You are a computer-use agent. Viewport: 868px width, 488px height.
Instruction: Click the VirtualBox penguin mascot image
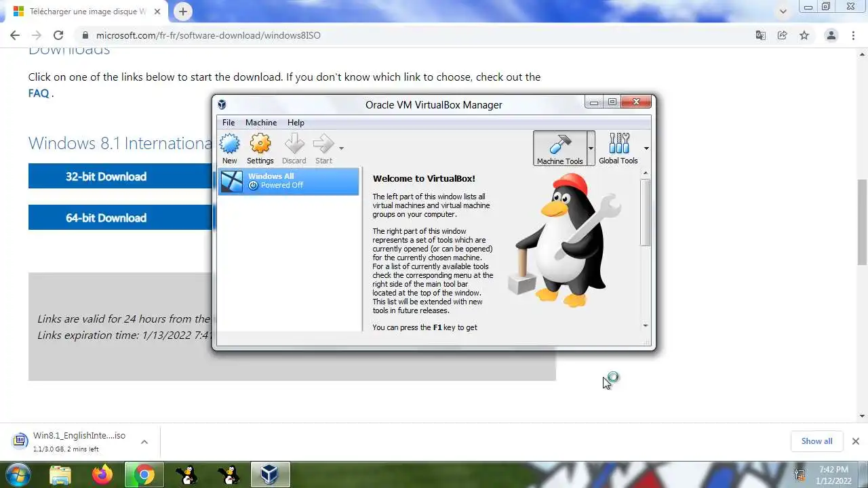[x=566, y=239]
